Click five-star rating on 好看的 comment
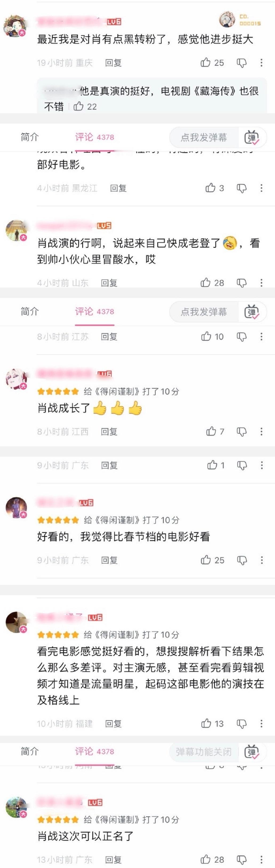The image size is (275, 868). click(x=58, y=520)
